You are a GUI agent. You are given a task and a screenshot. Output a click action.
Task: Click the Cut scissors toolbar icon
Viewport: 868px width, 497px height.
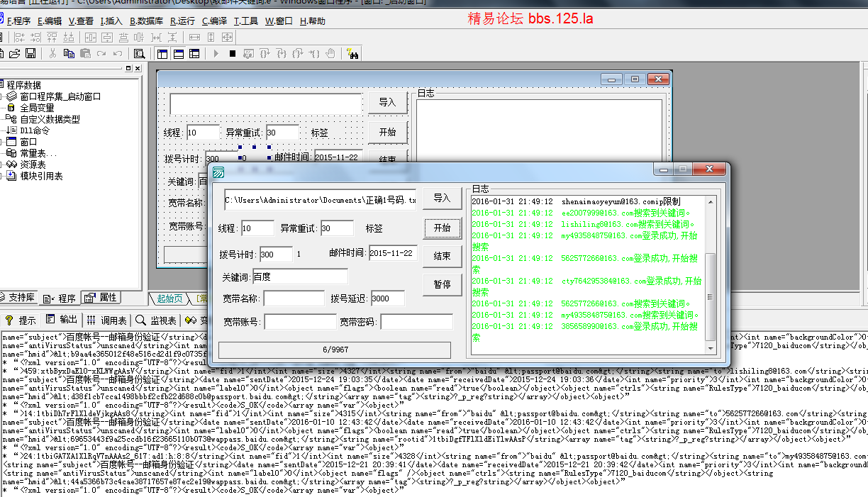(x=52, y=54)
